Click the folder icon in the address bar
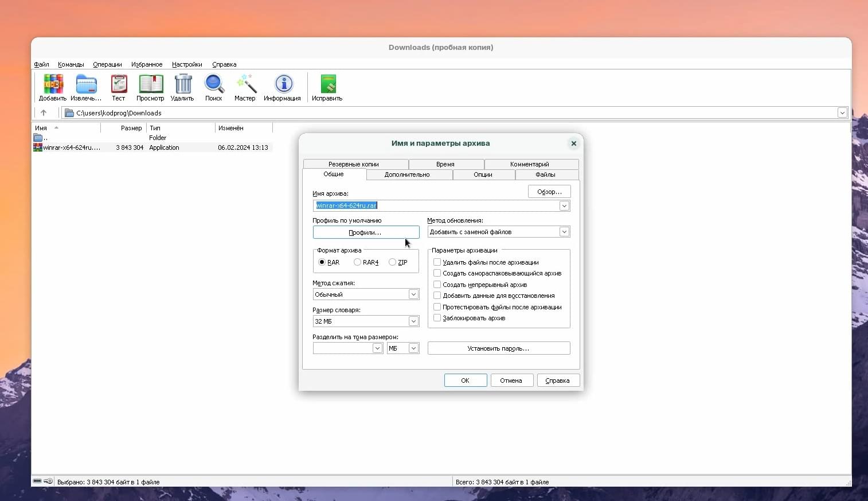 69,112
